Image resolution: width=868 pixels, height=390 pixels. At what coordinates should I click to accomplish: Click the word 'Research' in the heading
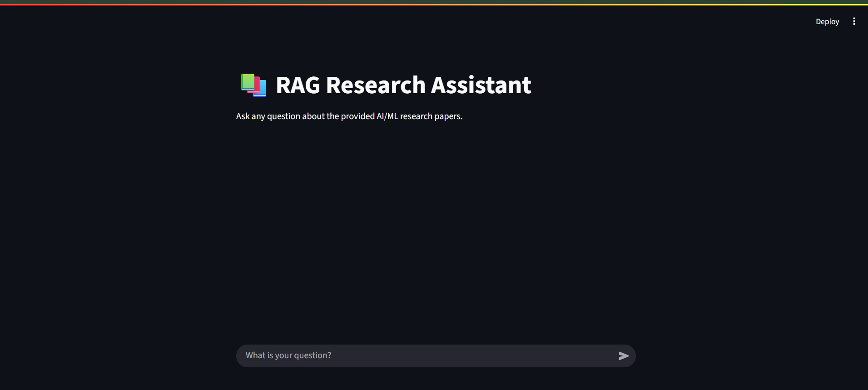[x=376, y=85]
